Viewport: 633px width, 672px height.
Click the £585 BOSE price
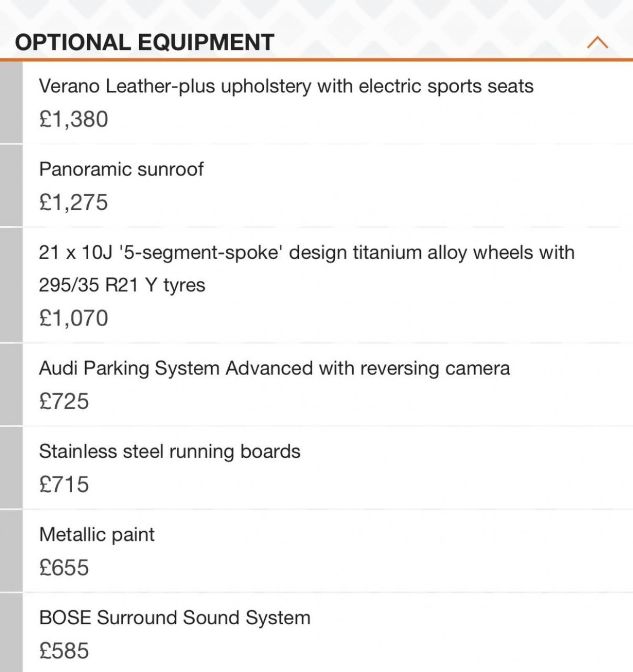tap(64, 650)
